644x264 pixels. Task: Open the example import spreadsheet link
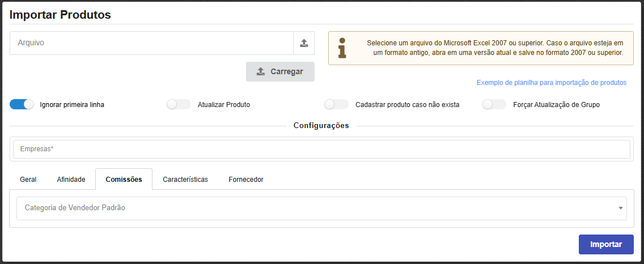[551, 83]
